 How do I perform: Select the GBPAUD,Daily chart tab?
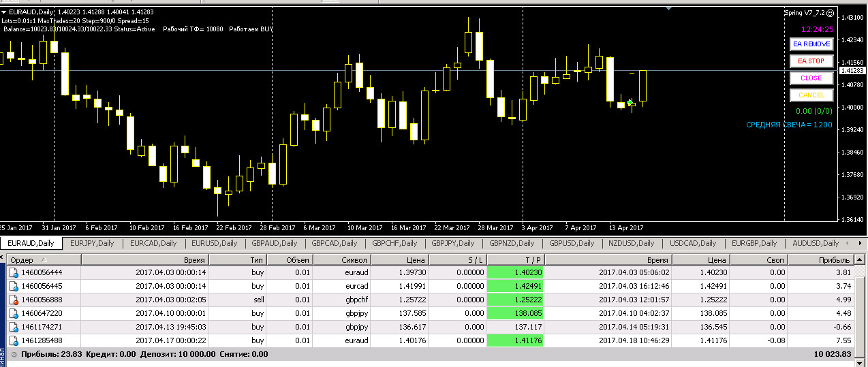(x=274, y=243)
